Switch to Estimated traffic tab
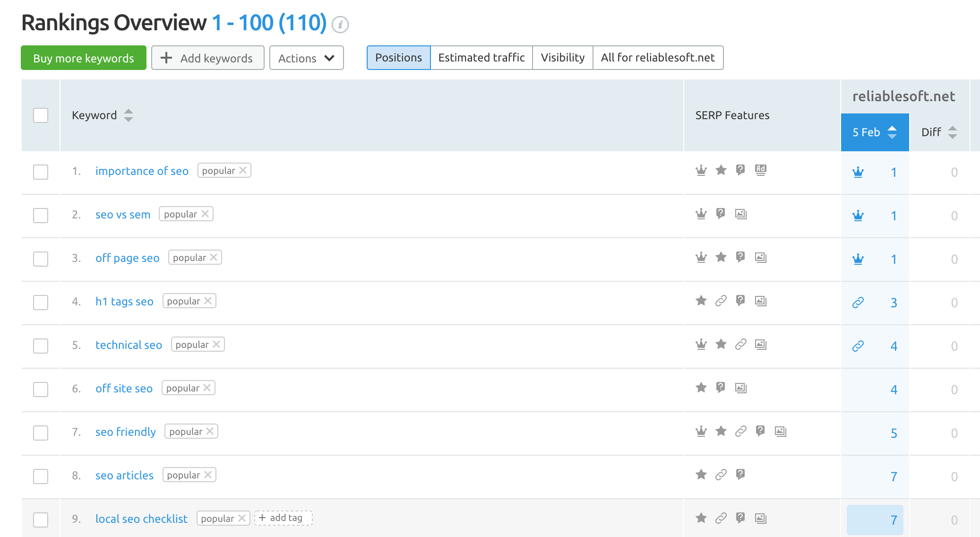The image size is (980, 537). [x=481, y=58]
